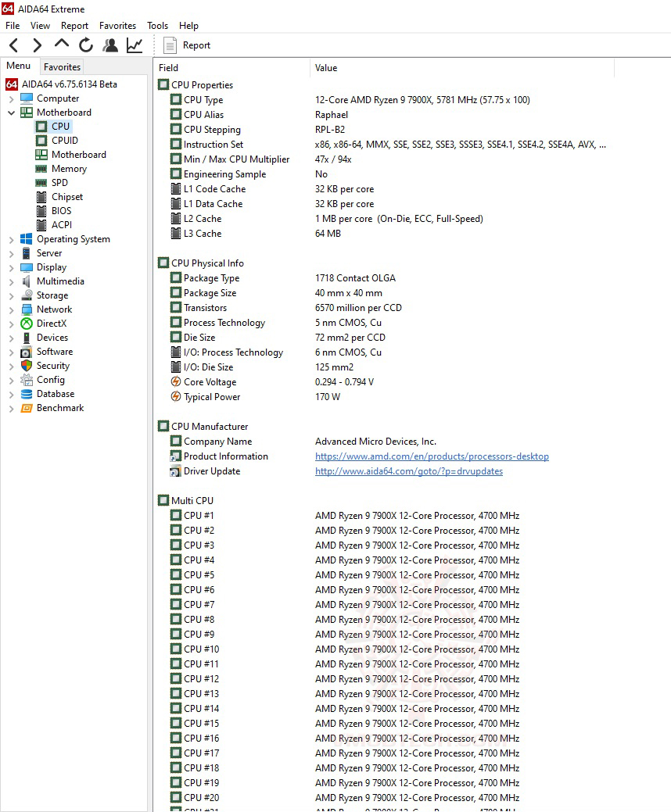
Task: Go forward with the right arrow toolbar icon
Action: coord(37,45)
